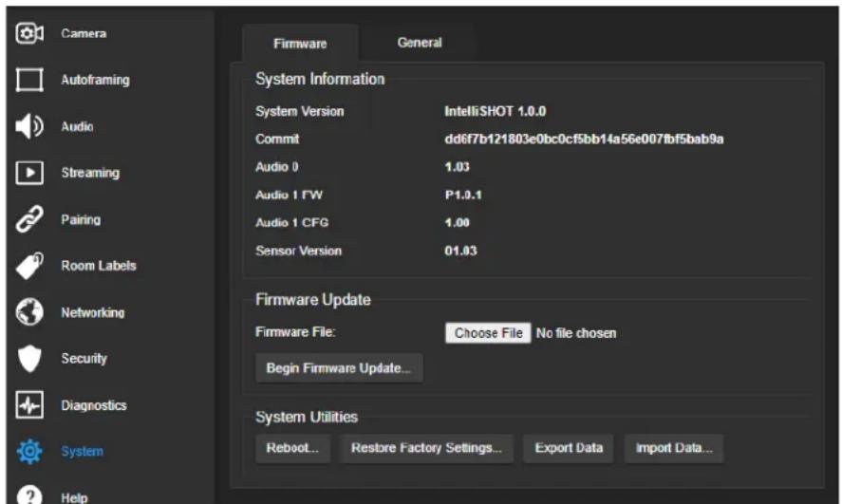Navigate to the Streaming page

click(x=90, y=173)
